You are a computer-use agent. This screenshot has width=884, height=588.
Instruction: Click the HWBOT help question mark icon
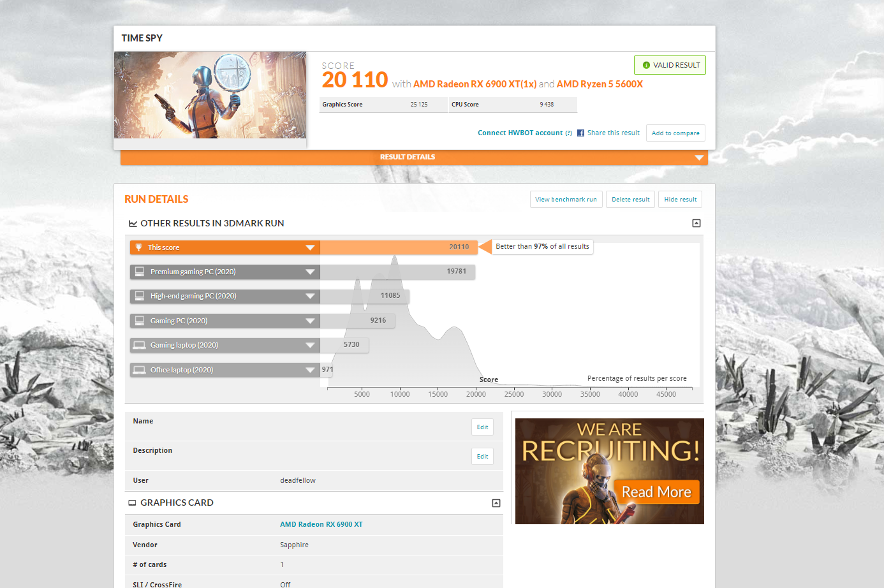[x=568, y=133]
